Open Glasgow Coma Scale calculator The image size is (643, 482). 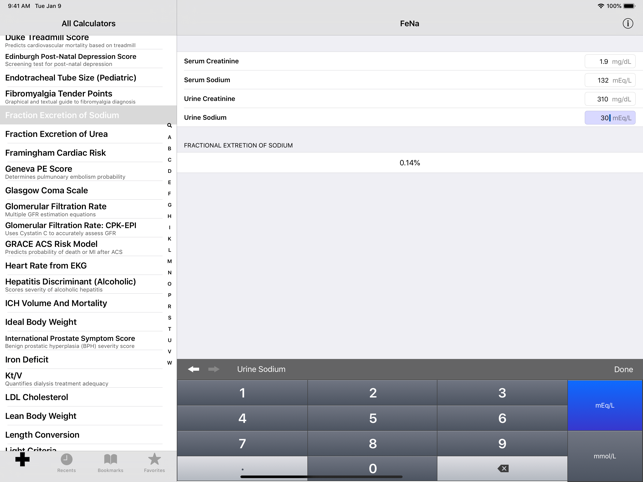46,190
